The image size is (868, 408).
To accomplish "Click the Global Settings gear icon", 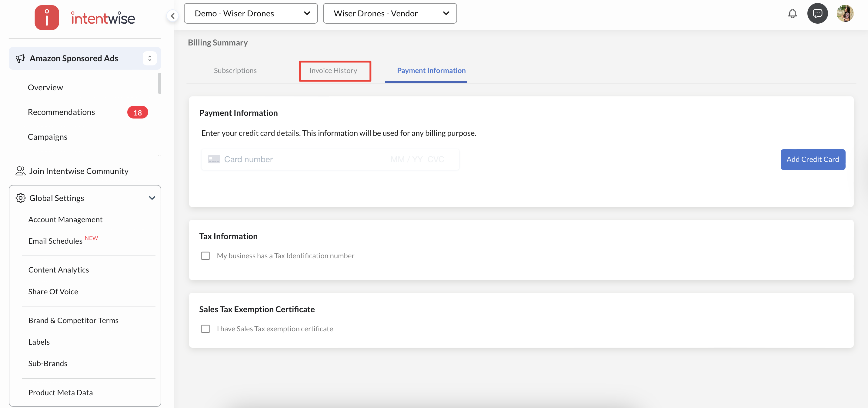I will 21,198.
